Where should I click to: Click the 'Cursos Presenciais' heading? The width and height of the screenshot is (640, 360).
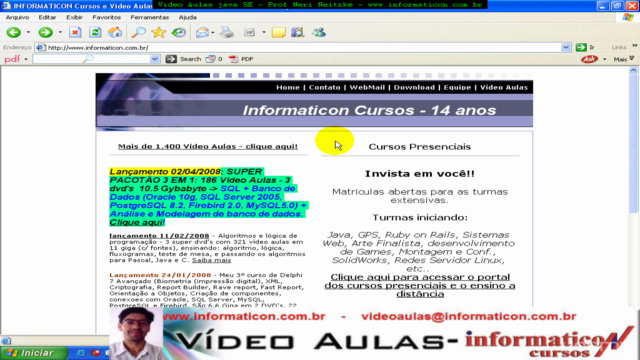click(x=420, y=147)
